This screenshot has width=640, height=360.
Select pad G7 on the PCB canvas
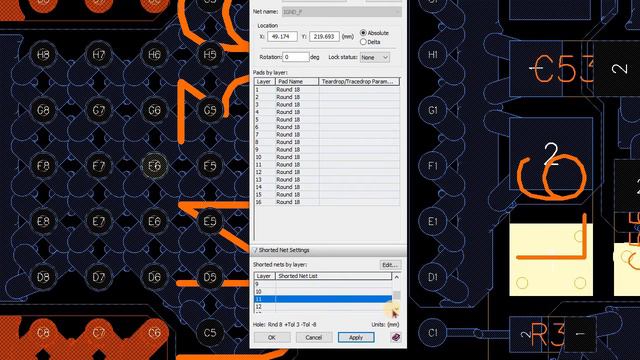pos(98,110)
